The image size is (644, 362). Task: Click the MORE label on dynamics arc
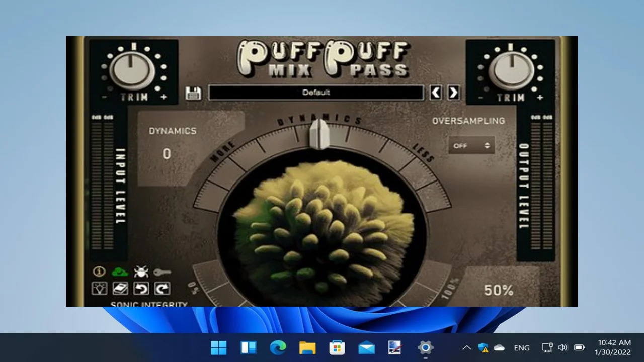(223, 151)
